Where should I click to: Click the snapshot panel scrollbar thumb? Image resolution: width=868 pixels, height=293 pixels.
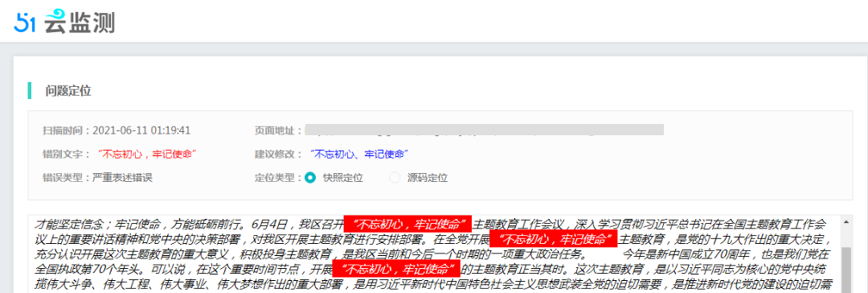click(846, 270)
